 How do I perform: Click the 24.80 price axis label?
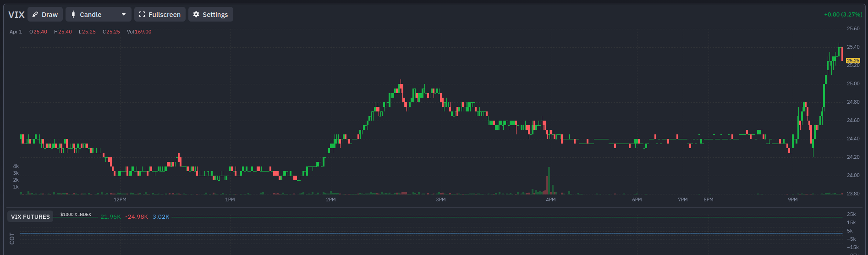coord(853,102)
